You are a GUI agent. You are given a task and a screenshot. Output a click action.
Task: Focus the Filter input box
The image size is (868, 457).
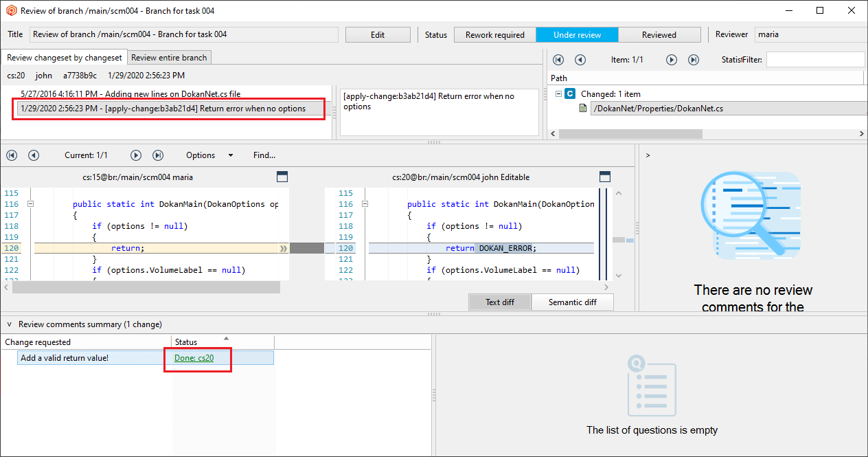click(x=816, y=60)
